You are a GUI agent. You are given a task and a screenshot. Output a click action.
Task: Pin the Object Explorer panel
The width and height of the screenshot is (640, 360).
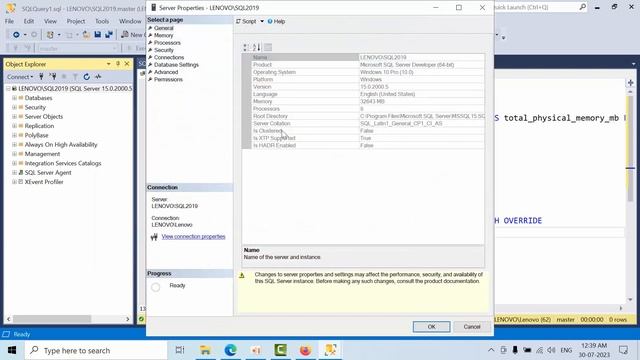[x=118, y=64]
